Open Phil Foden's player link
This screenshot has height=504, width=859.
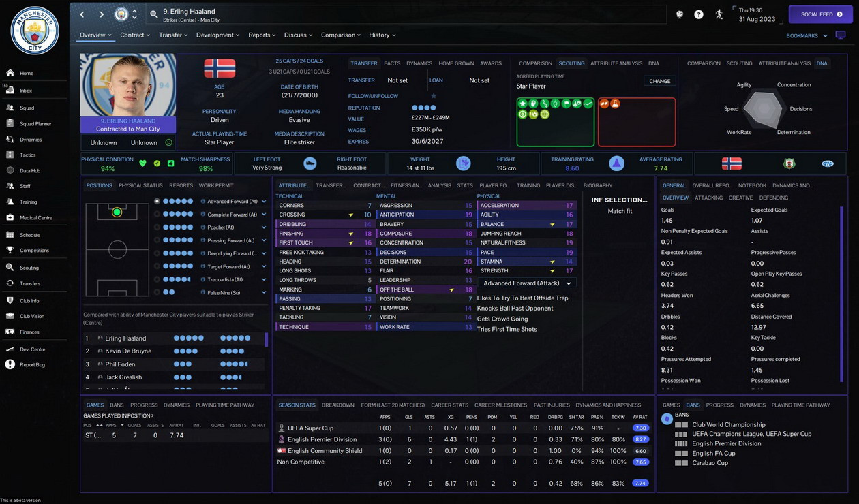click(120, 364)
